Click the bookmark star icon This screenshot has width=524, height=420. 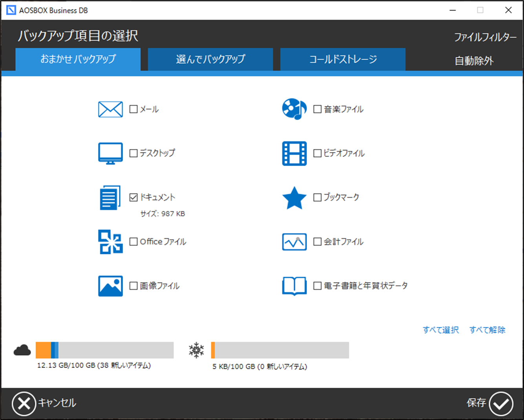[x=294, y=198]
